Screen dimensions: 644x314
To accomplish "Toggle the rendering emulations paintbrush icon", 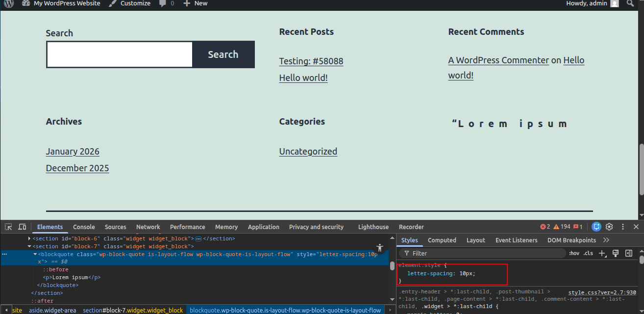I will coord(616,253).
